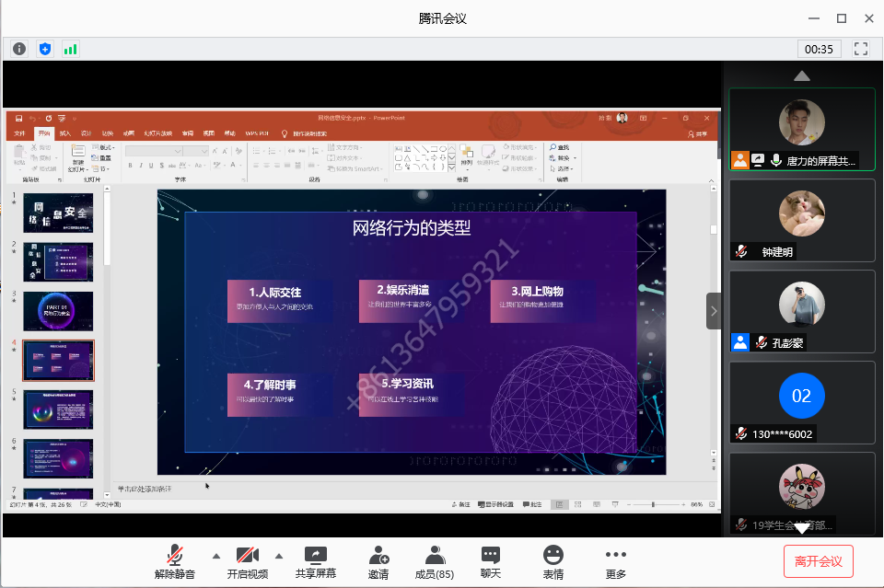
Task: Select 钟建明 participant video tile
Action: coord(801,220)
